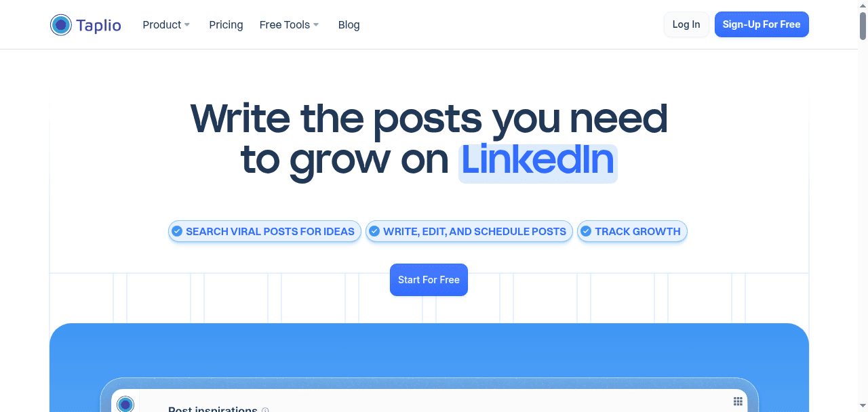Click the Taplio logo in the preview sidebar
868x412 pixels.
tap(125, 405)
